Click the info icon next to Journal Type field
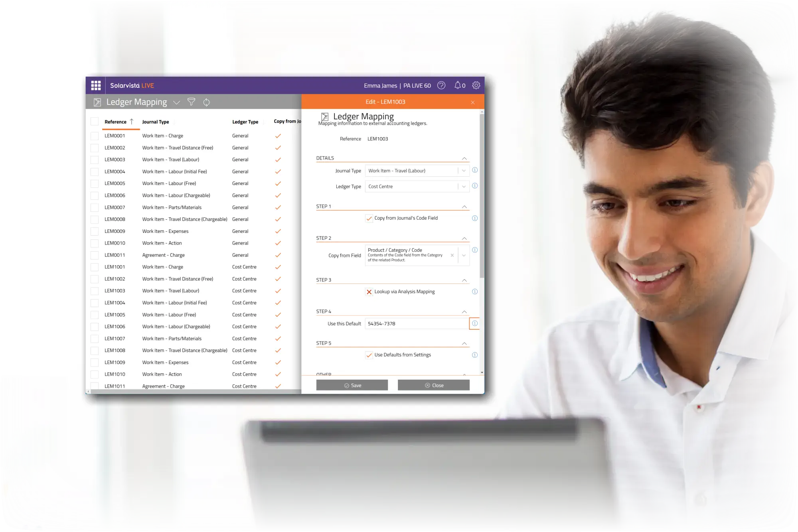 click(474, 170)
